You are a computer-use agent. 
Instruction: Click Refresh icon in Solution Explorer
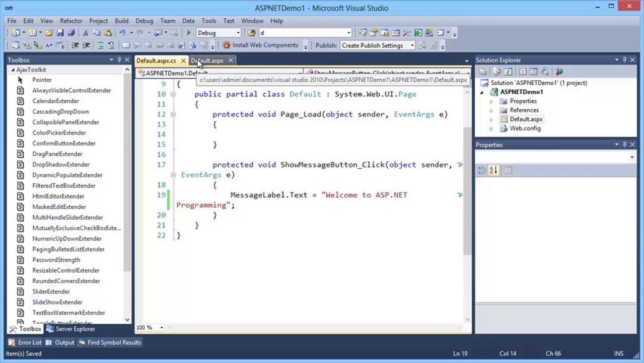click(x=508, y=72)
